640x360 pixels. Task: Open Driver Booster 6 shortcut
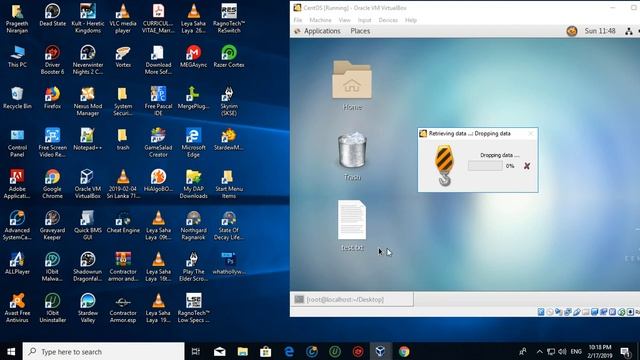[52, 60]
